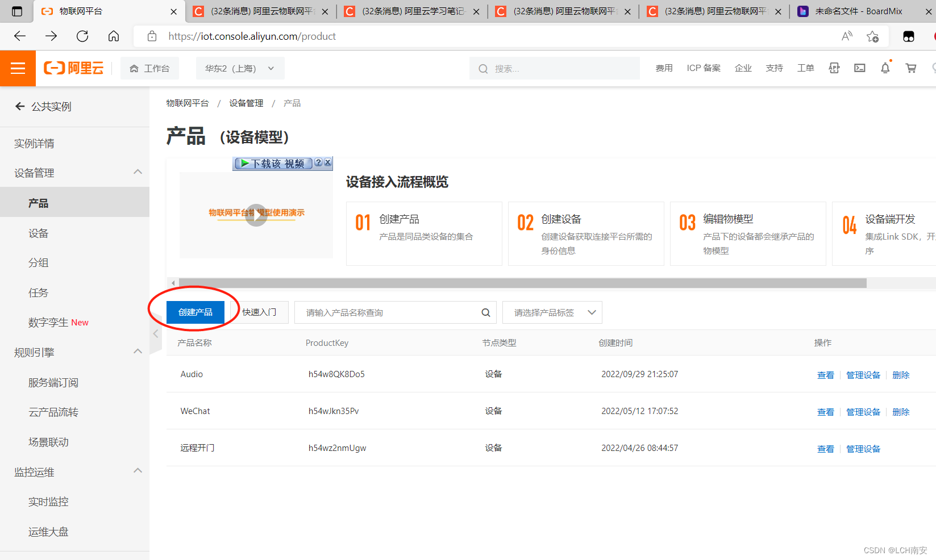Add page to favorites star icon
This screenshot has width=936, height=560.
[x=872, y=36]
